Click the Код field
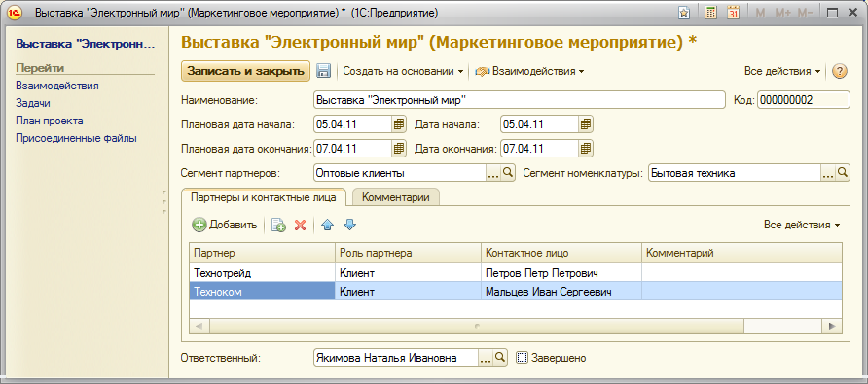The width and height of the screenshot is (868, 384). 803,100
